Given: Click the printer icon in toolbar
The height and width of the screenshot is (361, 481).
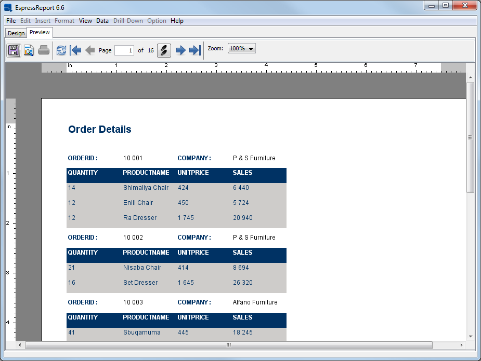Looking at the screenshot, I should pos(44,50).
